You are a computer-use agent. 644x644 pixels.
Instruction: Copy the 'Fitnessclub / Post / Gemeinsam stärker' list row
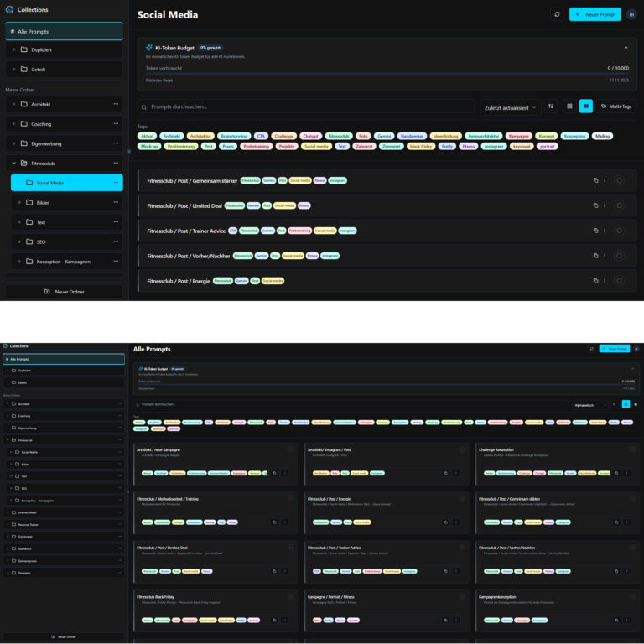coord(595,180)
